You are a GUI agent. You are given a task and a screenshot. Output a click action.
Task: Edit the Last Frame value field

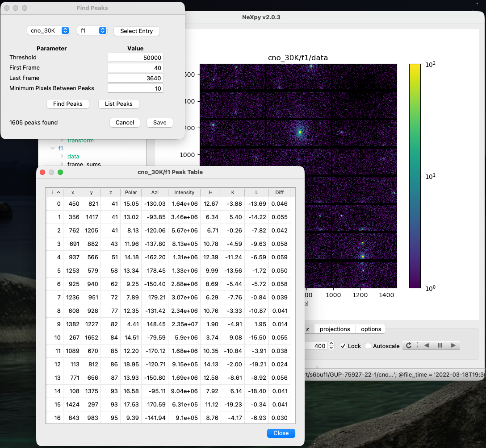click(135, 78)
